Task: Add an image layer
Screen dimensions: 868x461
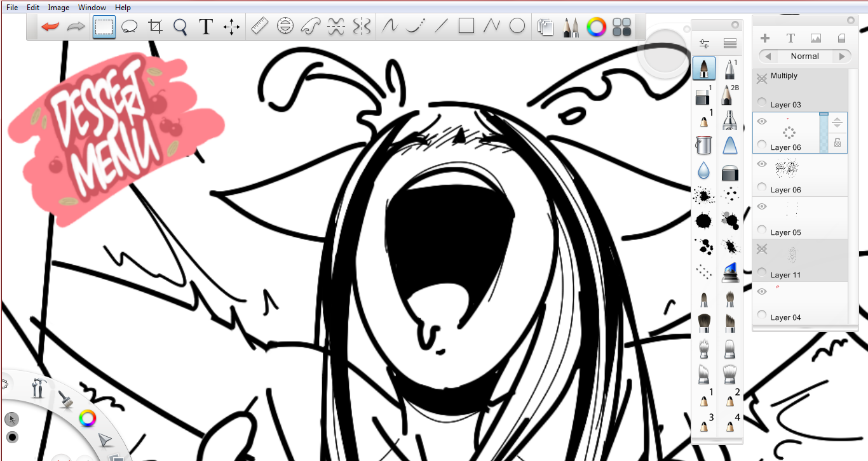Action: 816,39
